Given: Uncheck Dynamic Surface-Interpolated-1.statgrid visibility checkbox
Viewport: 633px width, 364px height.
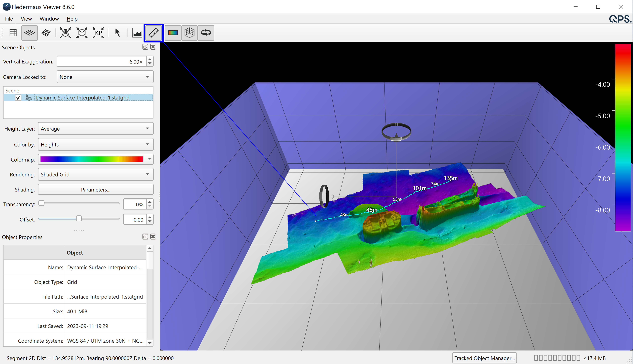Looking at the screenshot, I should click(x=18, y=98).
